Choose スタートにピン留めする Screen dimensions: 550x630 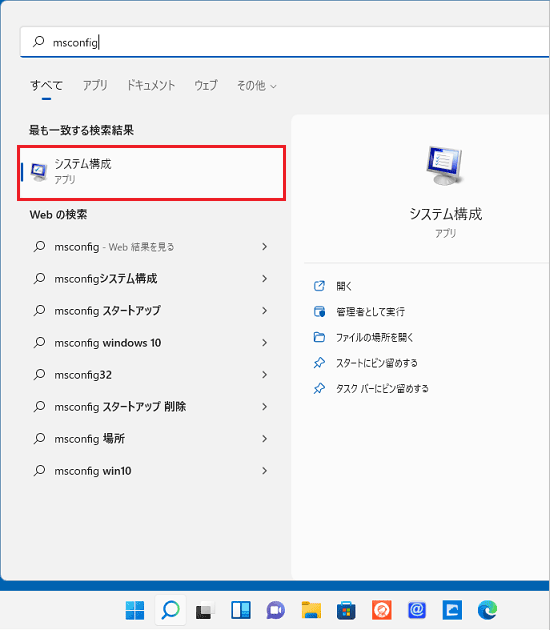click(x=377, y=363)
